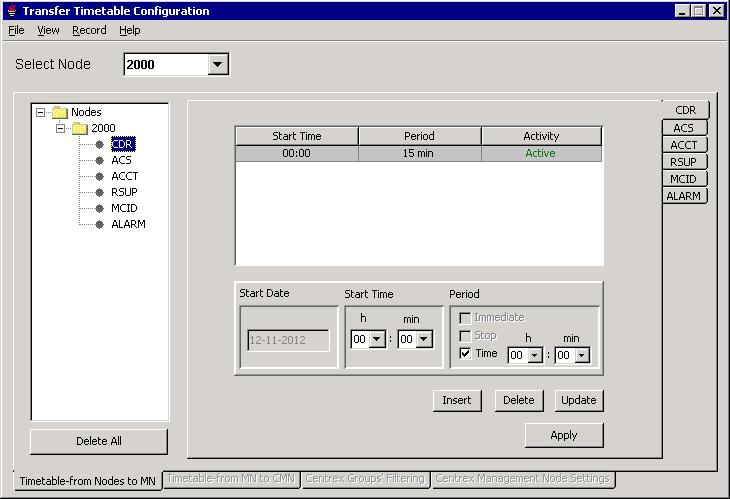
Task: Select Centrex Groups' Filtering tab
Action: (365, 479)
